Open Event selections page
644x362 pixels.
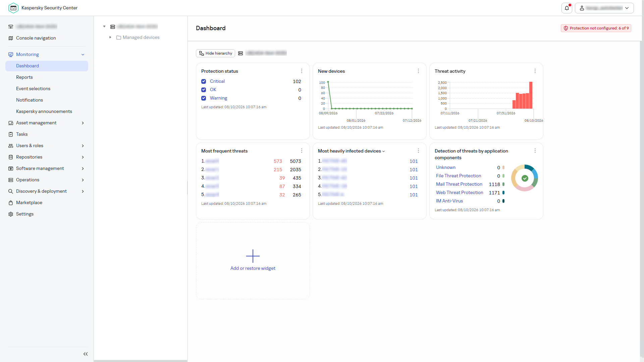[33, 88]
